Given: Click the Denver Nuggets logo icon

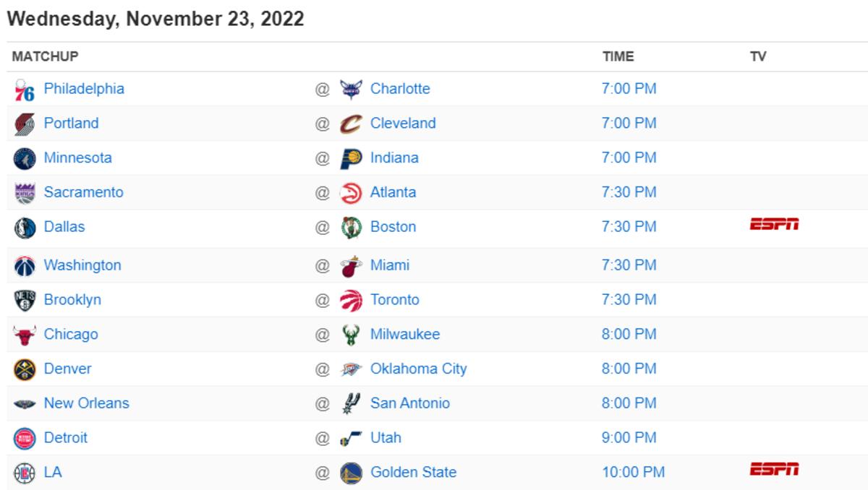Looking at the screenshot, I should coord(25,369).
